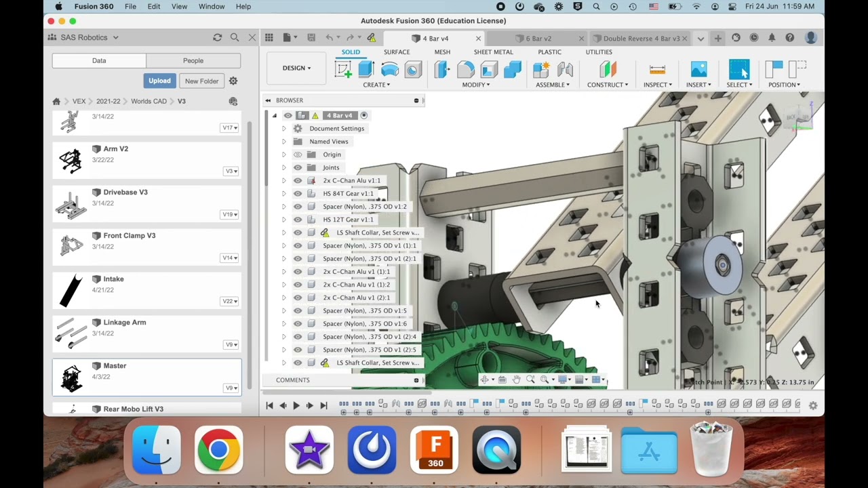868x488 pixels.
Task: Open timeline settings gear
Action: [x=813, y=406]
